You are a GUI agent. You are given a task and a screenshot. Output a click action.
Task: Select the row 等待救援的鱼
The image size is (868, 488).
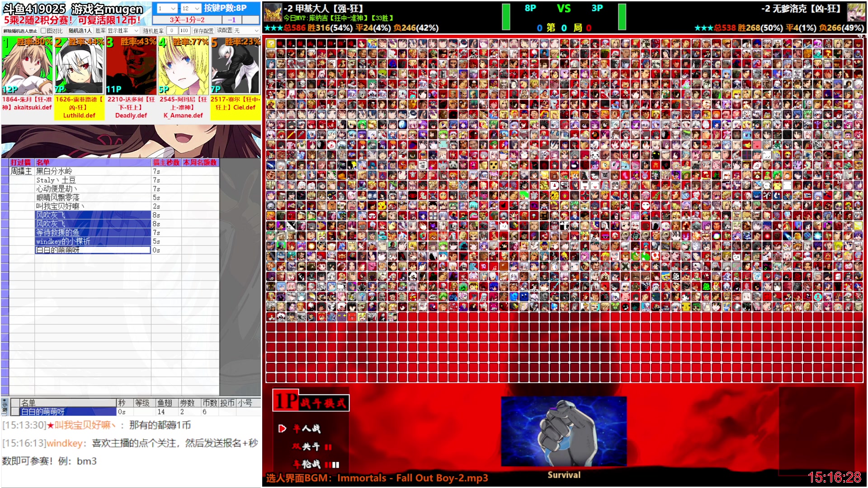tap(93, 232)
